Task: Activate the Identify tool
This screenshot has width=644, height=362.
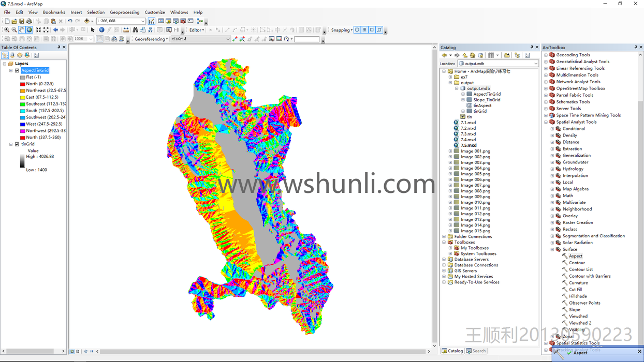Action: [x=101, y=30]
